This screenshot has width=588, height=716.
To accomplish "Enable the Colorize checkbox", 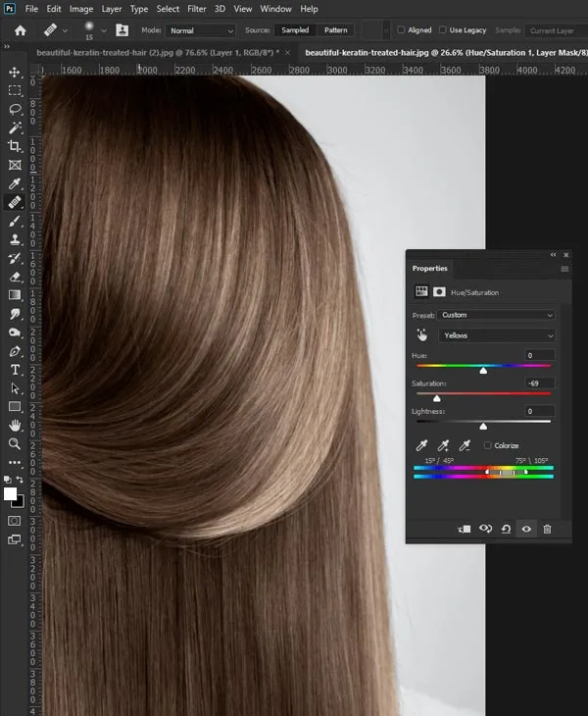I will [x=488, y=445].
